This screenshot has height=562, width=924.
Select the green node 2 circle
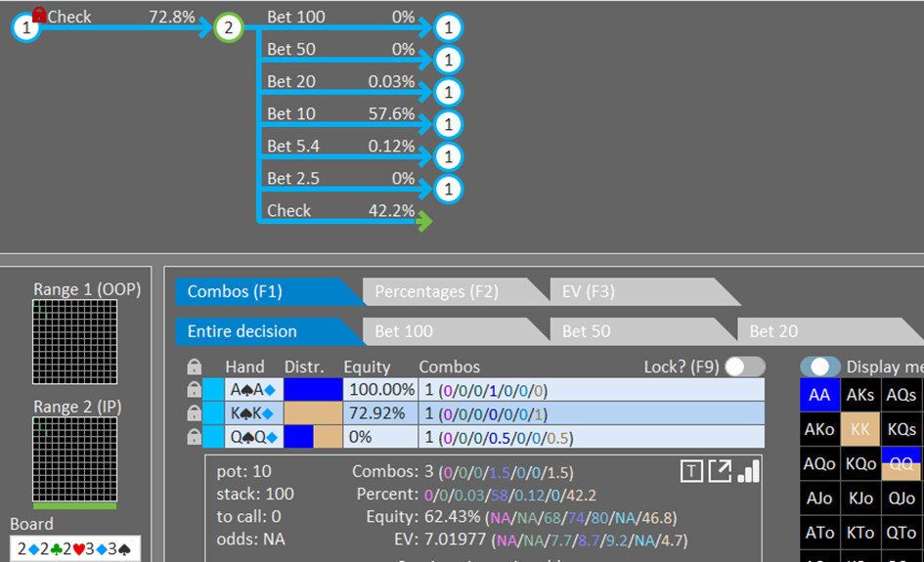(x=229, y=27)
